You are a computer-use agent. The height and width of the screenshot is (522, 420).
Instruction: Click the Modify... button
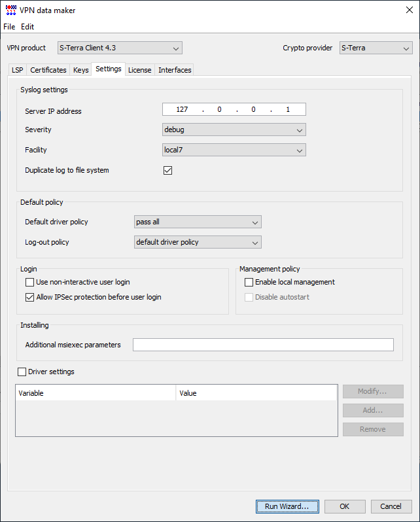coord(373,391)
